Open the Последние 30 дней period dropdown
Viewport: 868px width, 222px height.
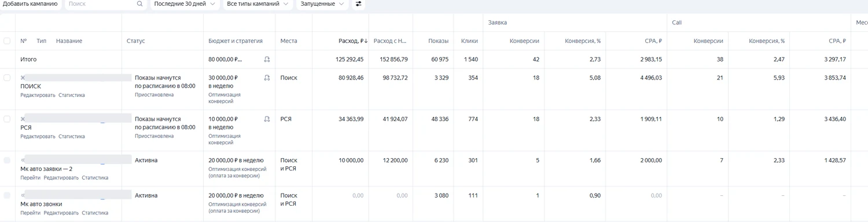[185, 4]
